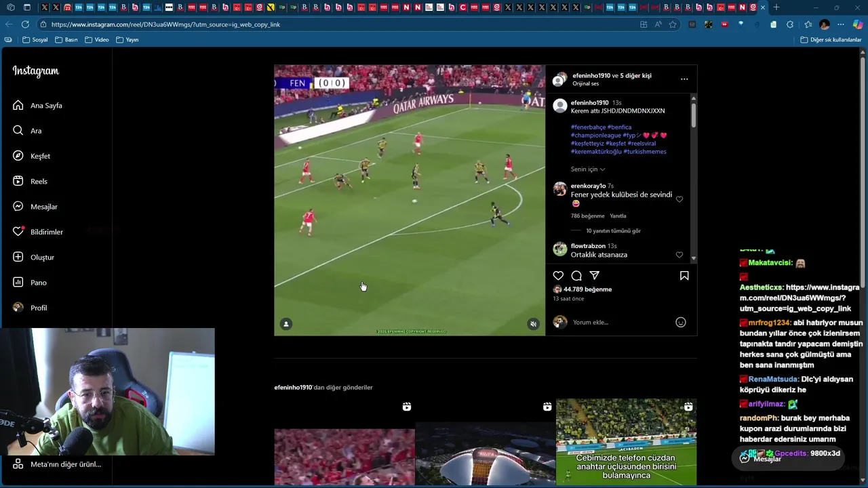Click the Instagram logo
Screen dimensions: 868x488
36,71
